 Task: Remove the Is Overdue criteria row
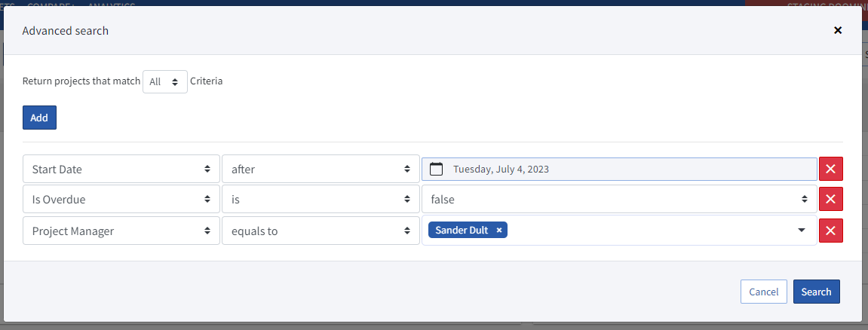coord(830,200)
